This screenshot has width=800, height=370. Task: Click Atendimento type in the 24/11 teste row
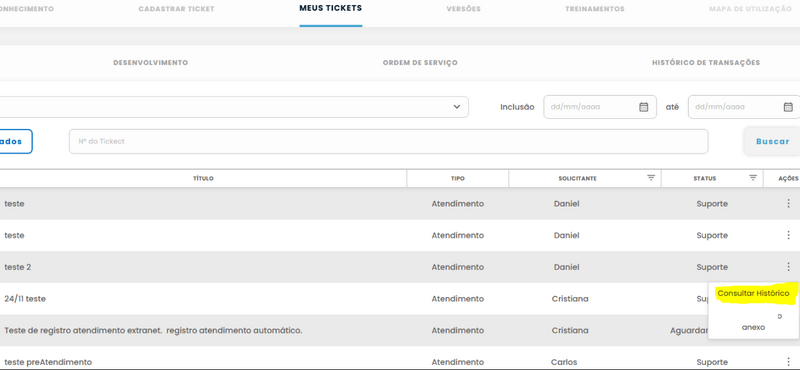click(458, 299)
